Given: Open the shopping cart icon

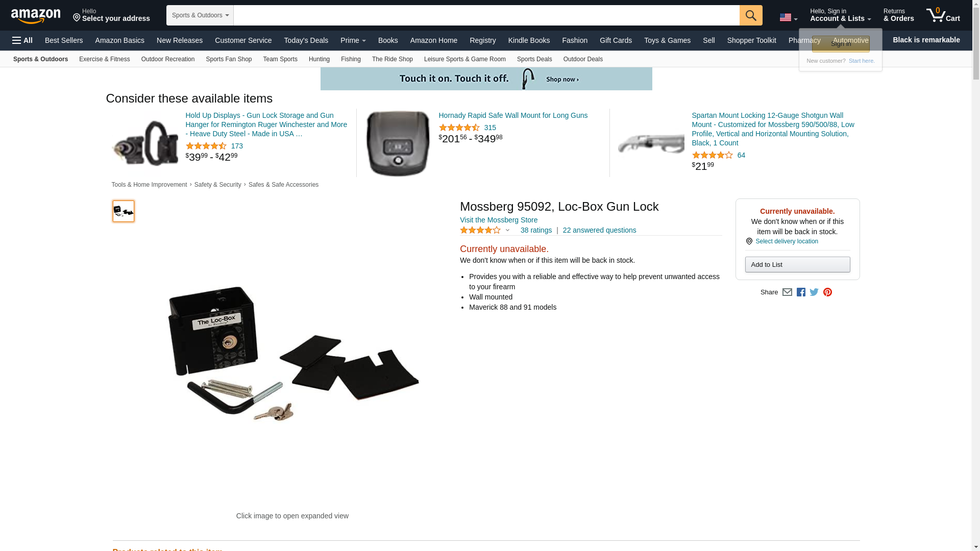Looking at the screenshot, I should 943,15.
